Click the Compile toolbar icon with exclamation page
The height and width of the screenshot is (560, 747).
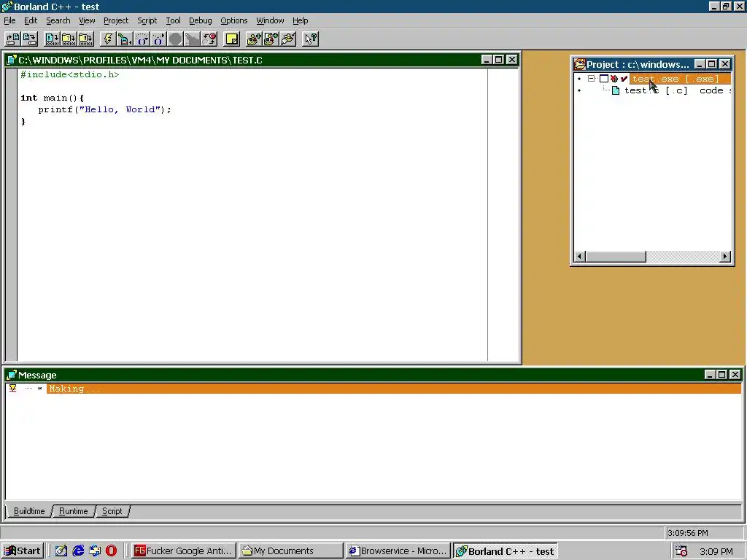pos(52,39)
